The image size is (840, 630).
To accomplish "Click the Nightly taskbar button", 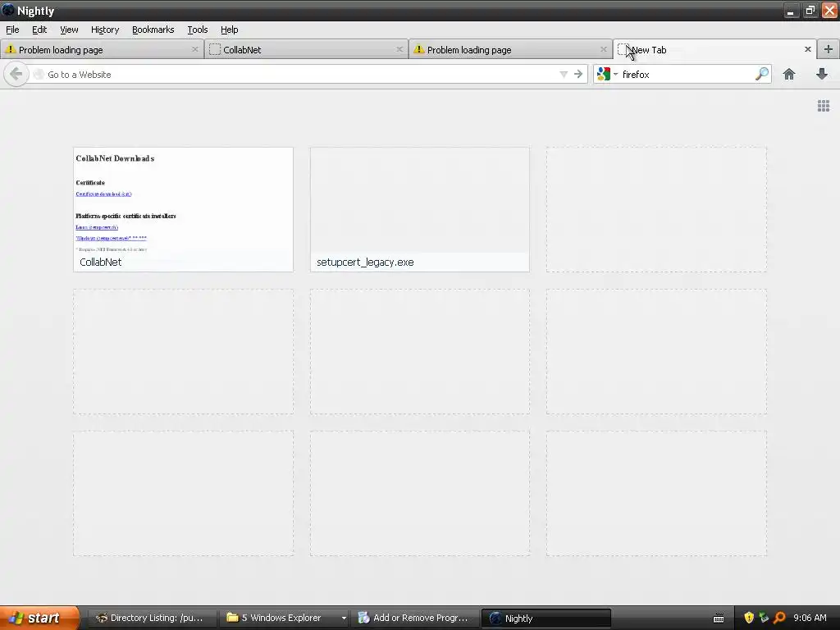I will click(546, 618).
